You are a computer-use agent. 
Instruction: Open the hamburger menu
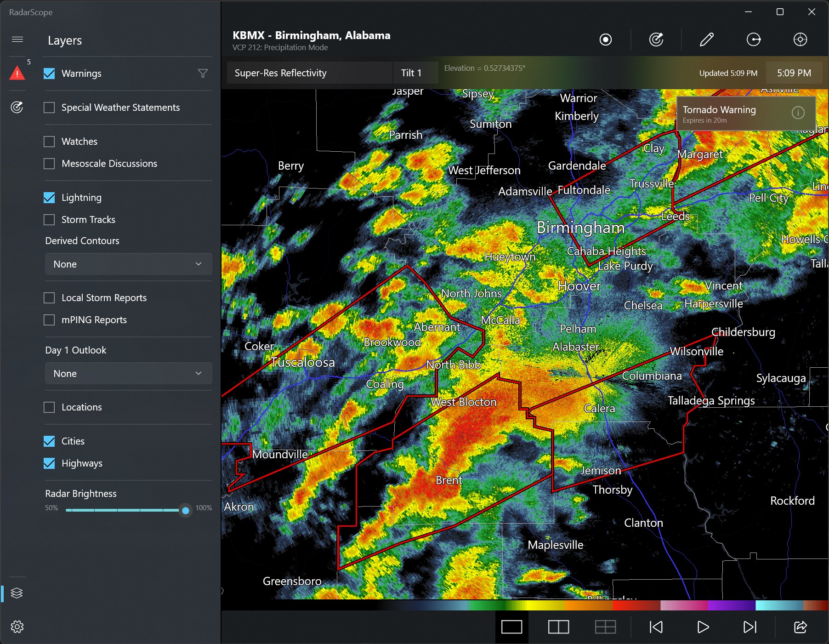(x=18, y=39)
